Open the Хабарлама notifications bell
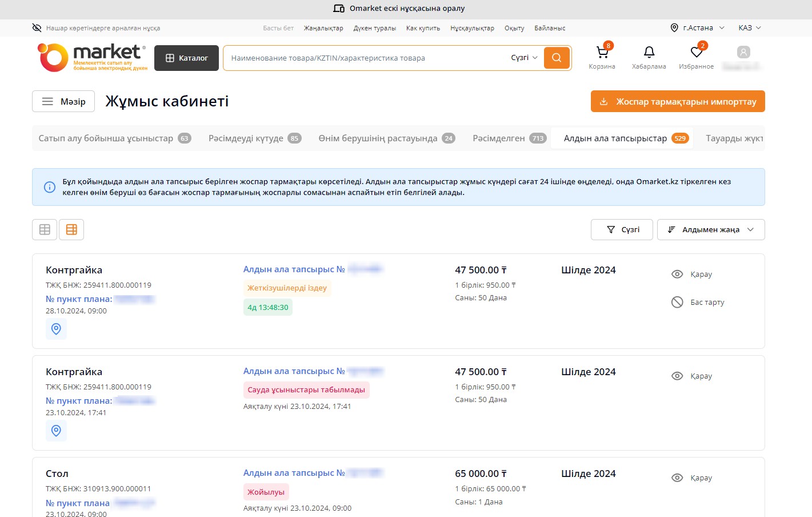 649,53
